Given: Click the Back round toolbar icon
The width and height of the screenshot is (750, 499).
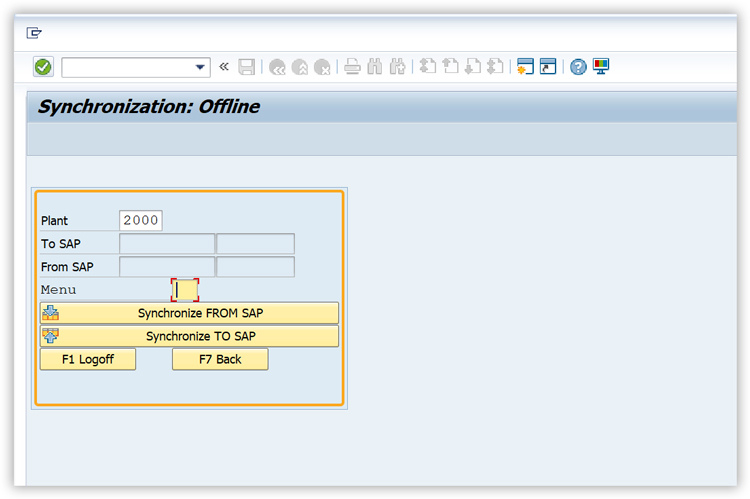Looking at the screenshot, I should [277, 67].
